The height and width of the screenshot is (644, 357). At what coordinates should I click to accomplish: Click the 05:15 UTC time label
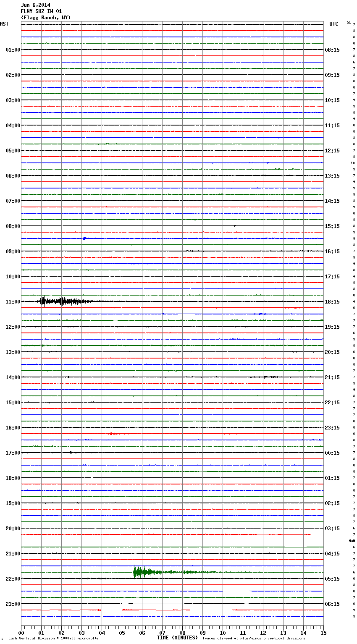332,579
